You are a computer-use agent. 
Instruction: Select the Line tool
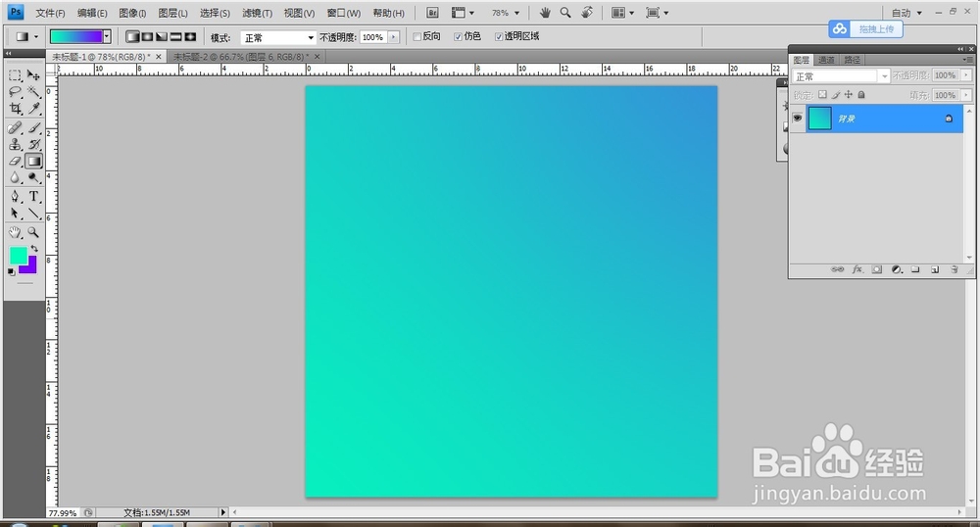pyautogui.click(x=33, y=214)
